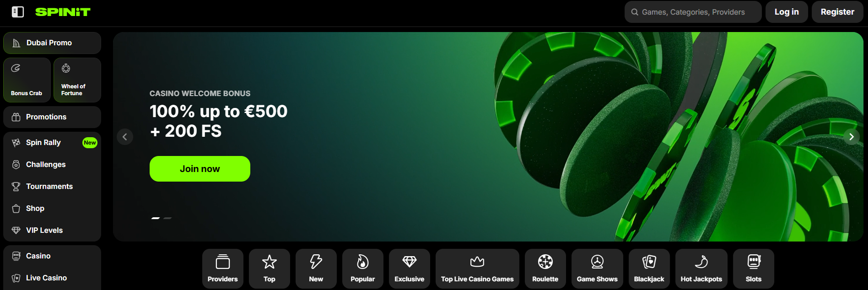Click the search magnifier icon

point(635,12)
